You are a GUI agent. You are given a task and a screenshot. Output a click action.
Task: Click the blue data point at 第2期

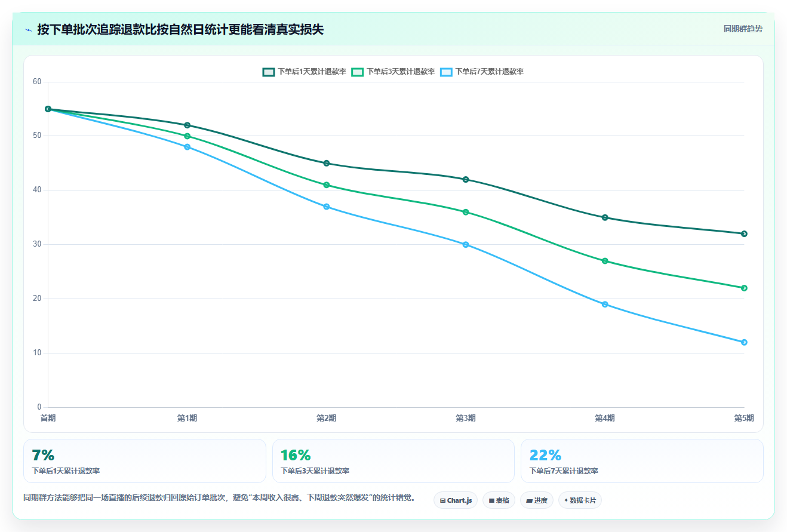click(327, 207)
